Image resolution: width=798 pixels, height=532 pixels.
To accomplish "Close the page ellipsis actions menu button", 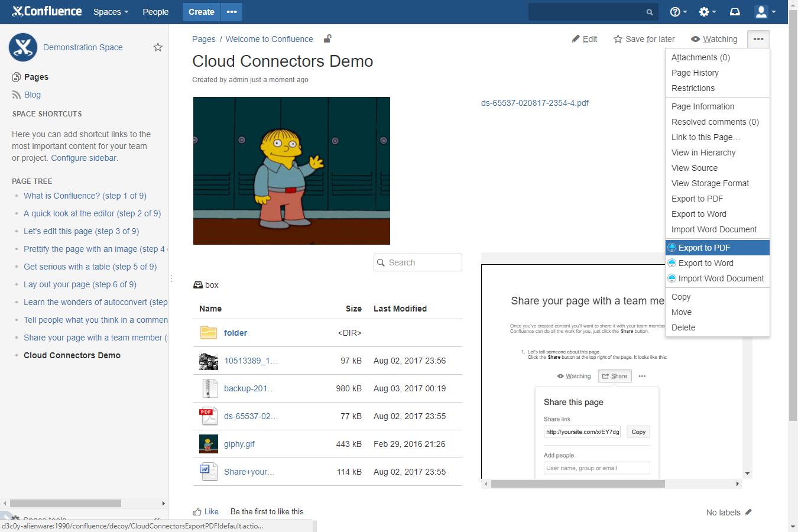I will pos(758,39).
